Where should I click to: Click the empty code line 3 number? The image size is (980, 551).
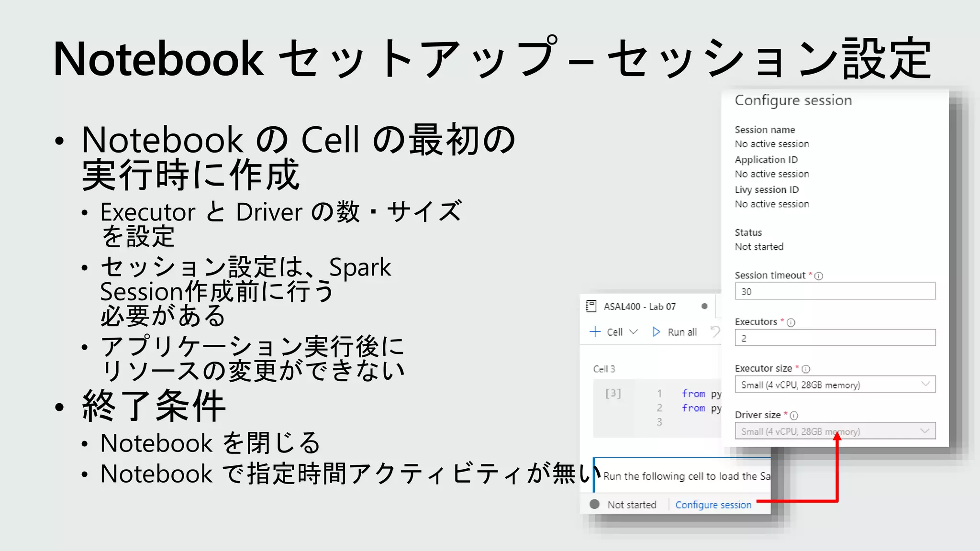pyautogui.click(x=659, y=422)
